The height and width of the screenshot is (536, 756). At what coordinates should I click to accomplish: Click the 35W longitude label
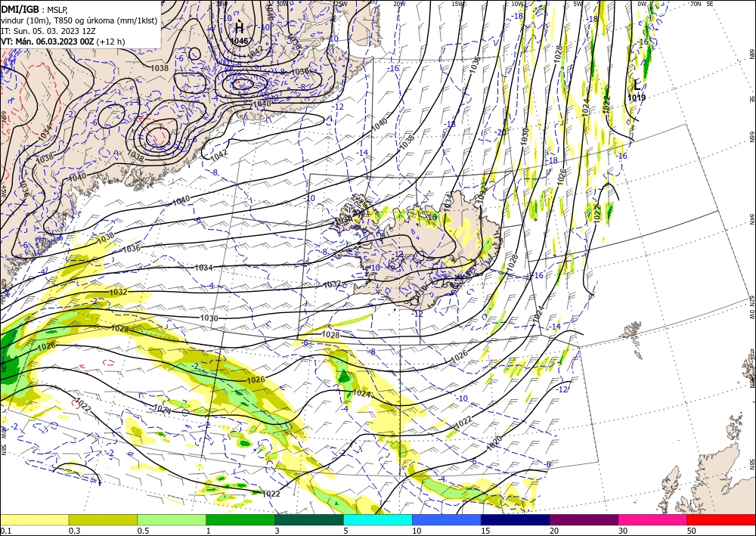pos(222,4)
